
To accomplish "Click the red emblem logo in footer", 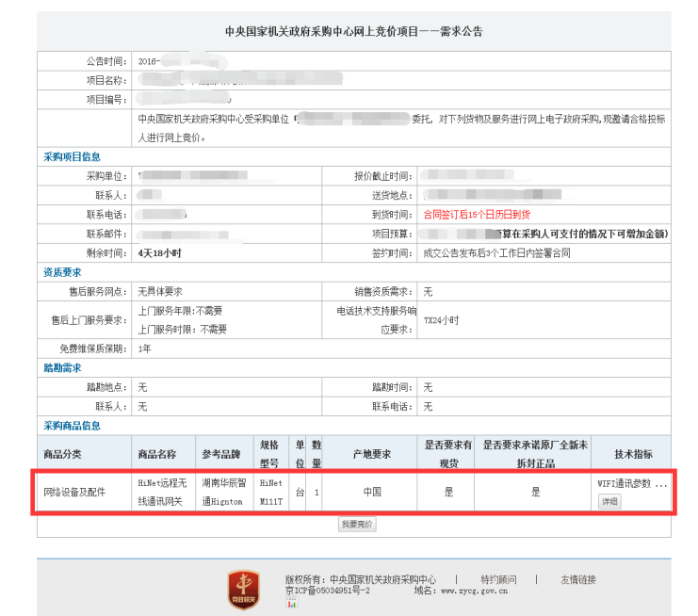I will (242, 588).
